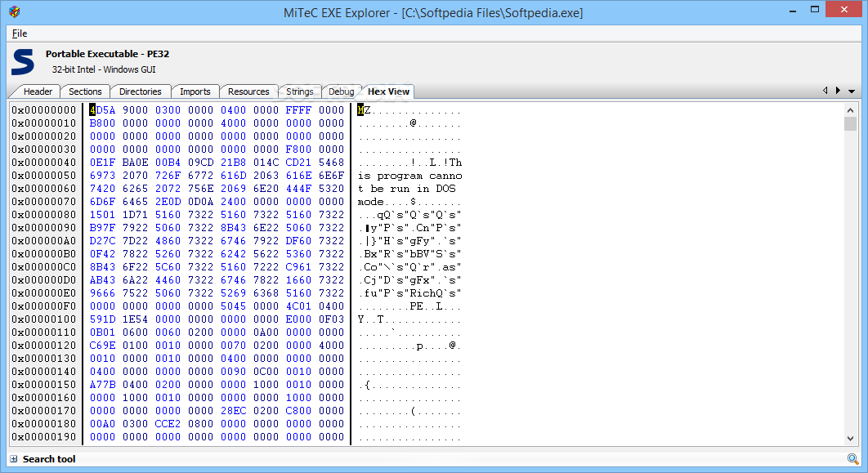Image resolution: width=868 pixels, height=473 pixels.
Task: Select hex word 4C01 in row 0x000000F0
Action: [298, 306]
